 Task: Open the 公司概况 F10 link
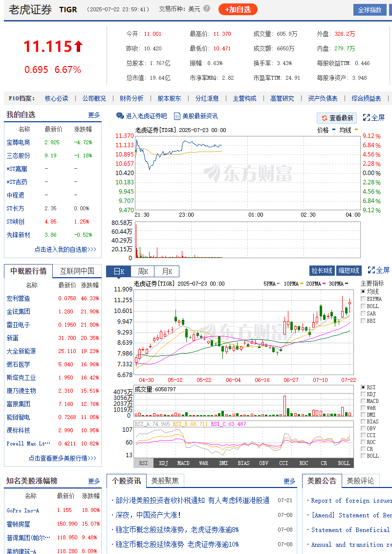click(94, 99)
